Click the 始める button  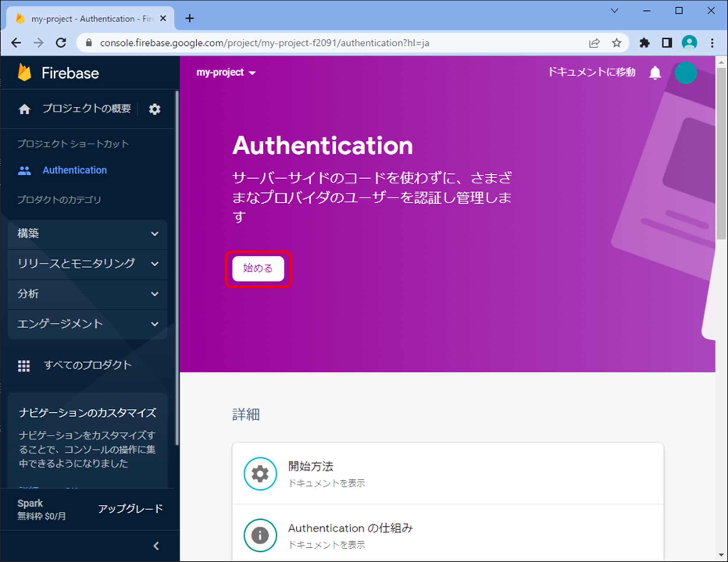point(258,268)
